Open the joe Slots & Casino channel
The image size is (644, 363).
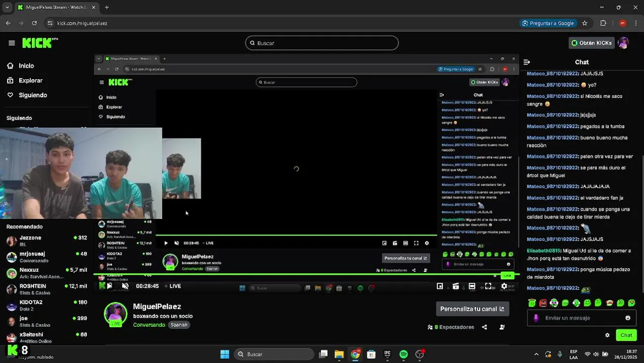[x=47, y=321]
